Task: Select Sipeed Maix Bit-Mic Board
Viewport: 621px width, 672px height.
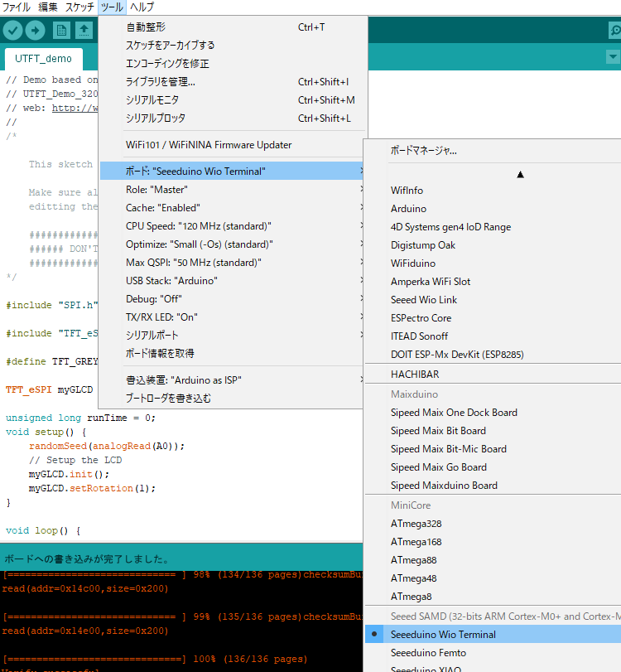Action: pyautogui.click(x=493, y=449)
